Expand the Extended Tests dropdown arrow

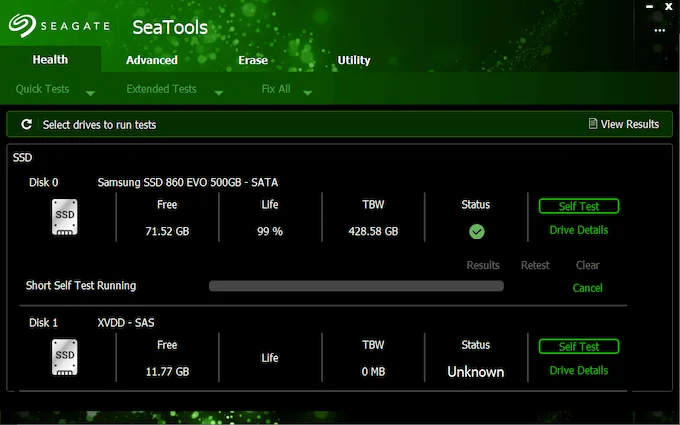click(x=219, y=93)
